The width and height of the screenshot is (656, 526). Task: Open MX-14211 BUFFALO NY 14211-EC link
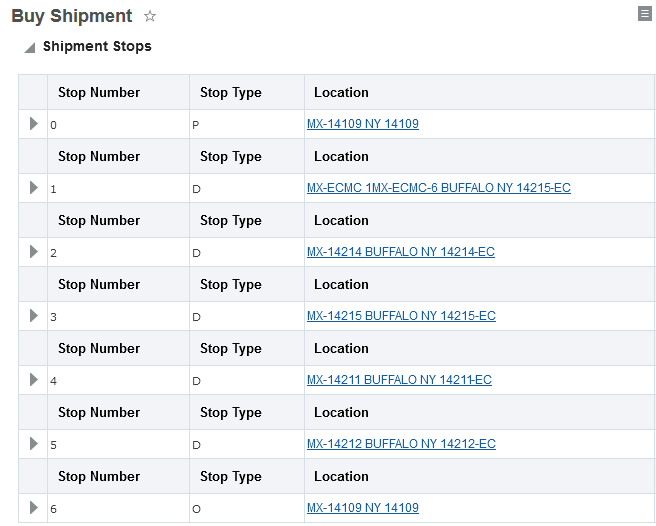[x=399, y=380]
